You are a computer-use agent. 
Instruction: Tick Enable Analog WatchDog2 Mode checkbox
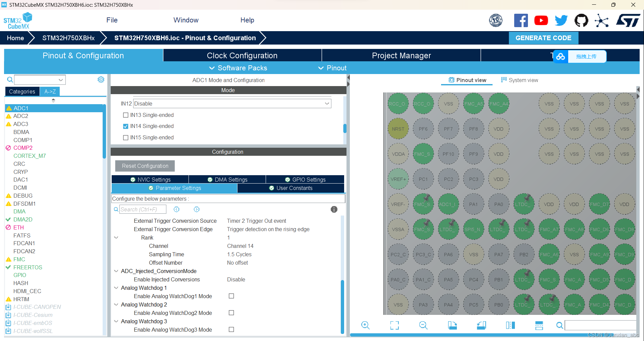[x=231, y=313]
